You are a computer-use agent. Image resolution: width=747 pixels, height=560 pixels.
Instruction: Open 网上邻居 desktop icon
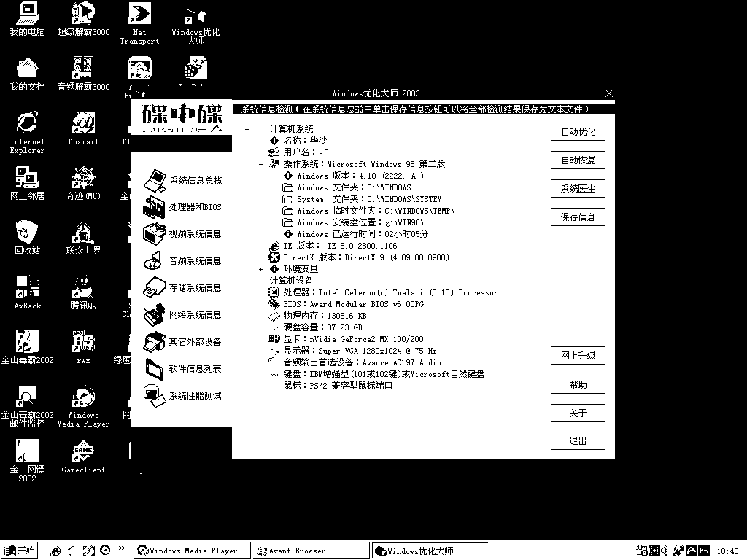click(x=27, y=183)
